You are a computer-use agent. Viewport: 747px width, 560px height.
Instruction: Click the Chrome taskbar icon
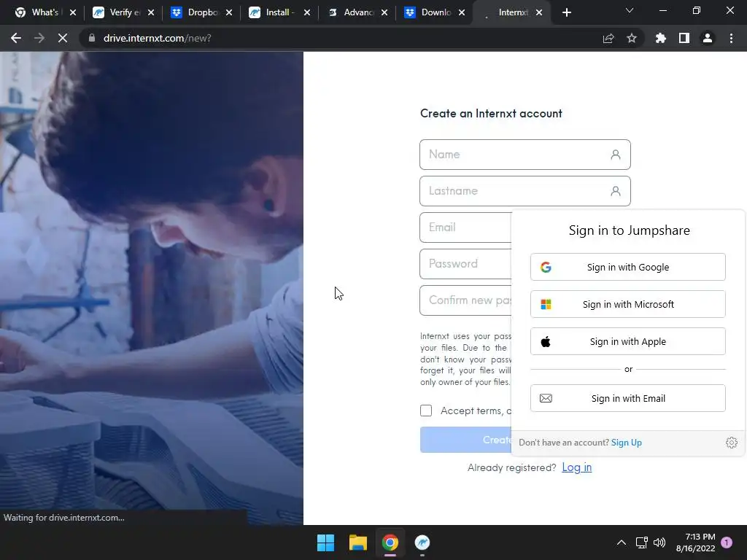[390, 542]
